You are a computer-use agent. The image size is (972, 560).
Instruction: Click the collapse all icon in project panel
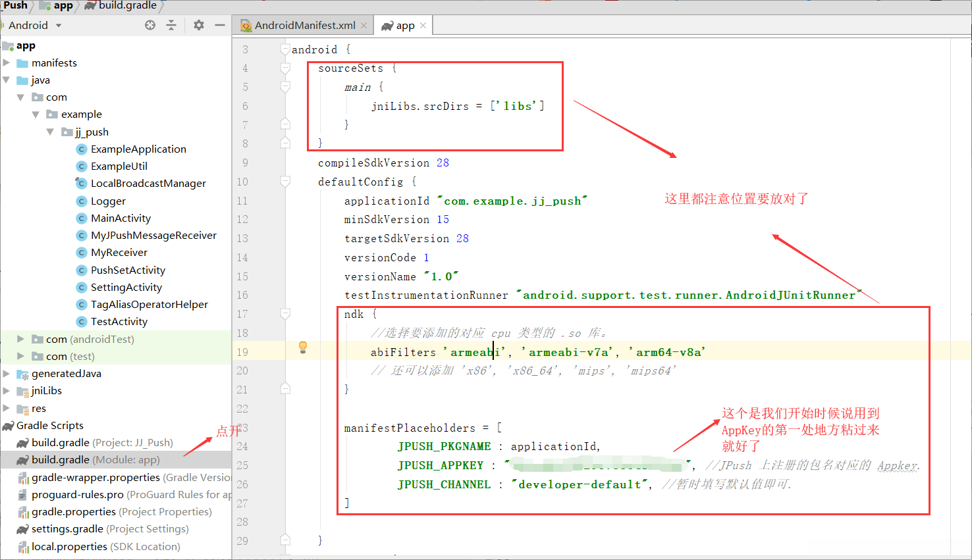(171, 25)
